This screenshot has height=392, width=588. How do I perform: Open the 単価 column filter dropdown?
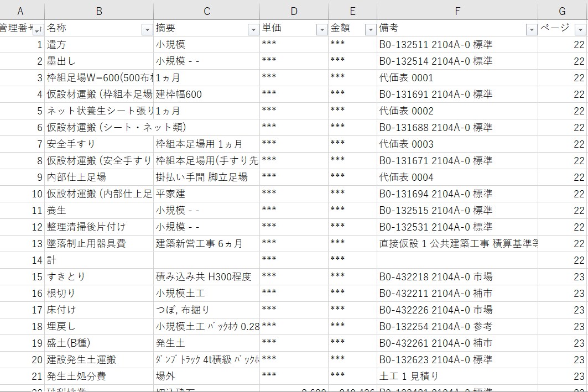322,30
